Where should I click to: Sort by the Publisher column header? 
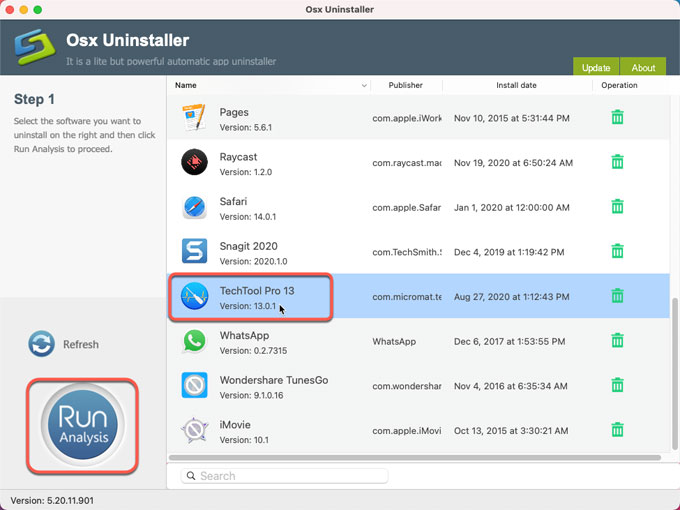[x=405, y=85]
